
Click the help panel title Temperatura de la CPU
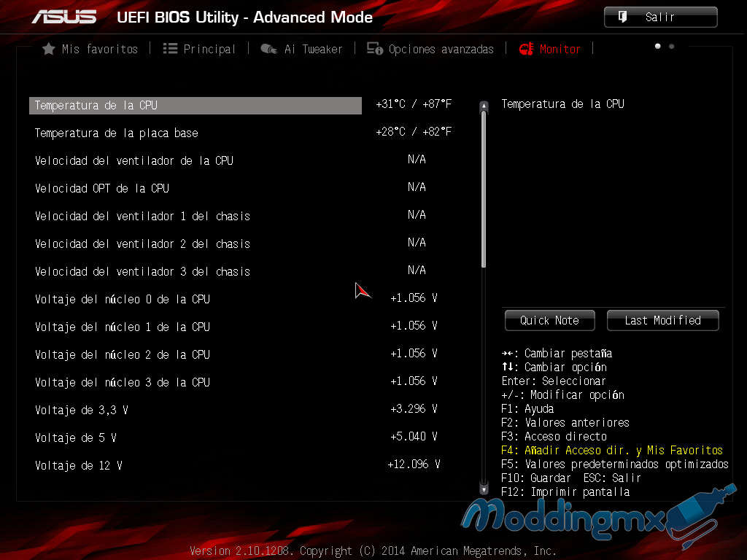(x=562, y=104)
